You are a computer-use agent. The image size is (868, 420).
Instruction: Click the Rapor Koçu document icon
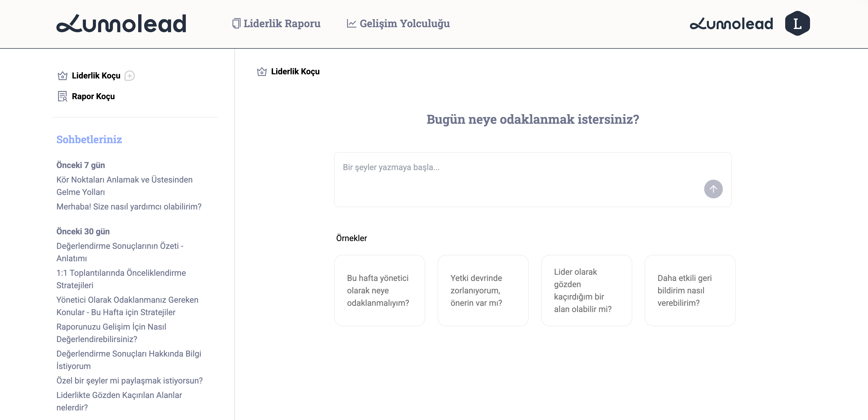(x=62, y=96)
